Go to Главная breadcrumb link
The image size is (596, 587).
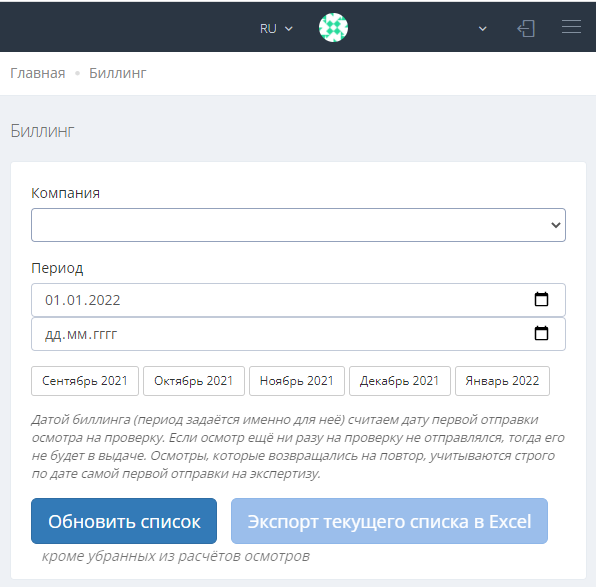point(38,73)
